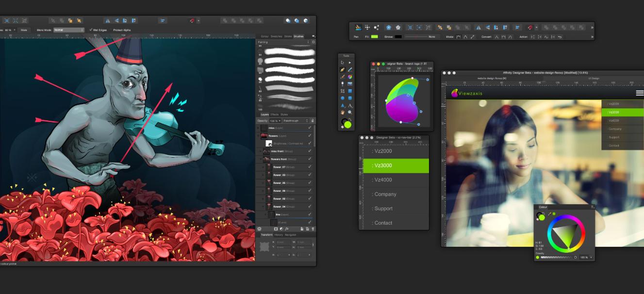
Task: Click the Support item in nav-bar window
Action: [394, 209]
